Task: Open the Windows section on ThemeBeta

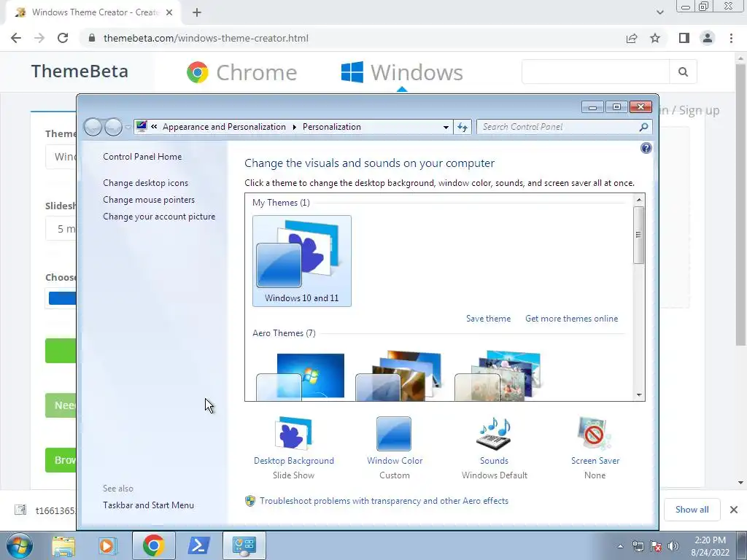Action: (x=402, y=72)
